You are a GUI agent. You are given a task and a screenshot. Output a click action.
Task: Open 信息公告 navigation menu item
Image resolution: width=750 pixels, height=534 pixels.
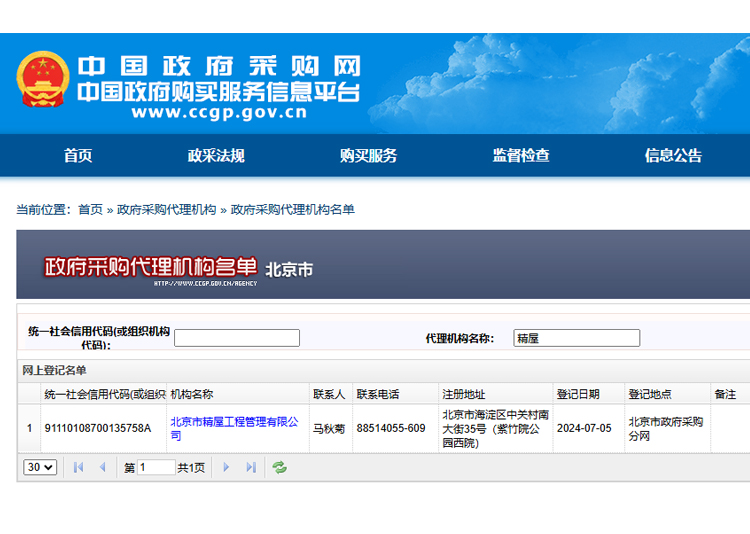pyautogui.click(x=673, y=156)
